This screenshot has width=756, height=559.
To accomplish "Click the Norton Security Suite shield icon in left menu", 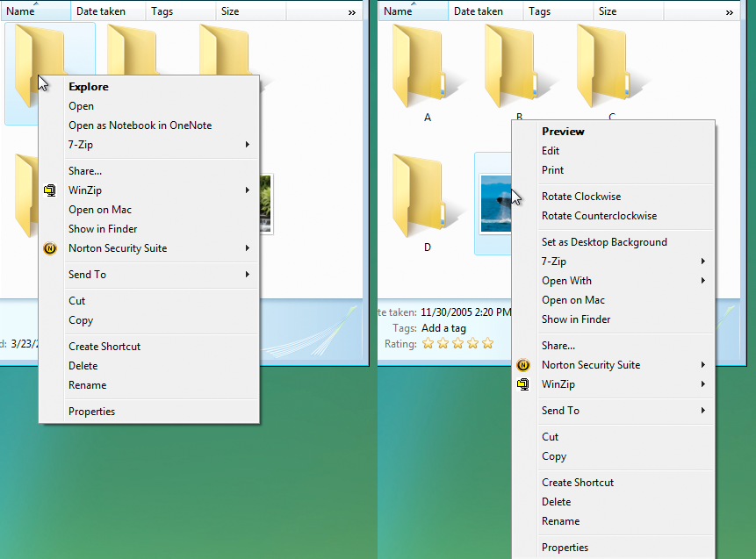I will pos(50,248).
